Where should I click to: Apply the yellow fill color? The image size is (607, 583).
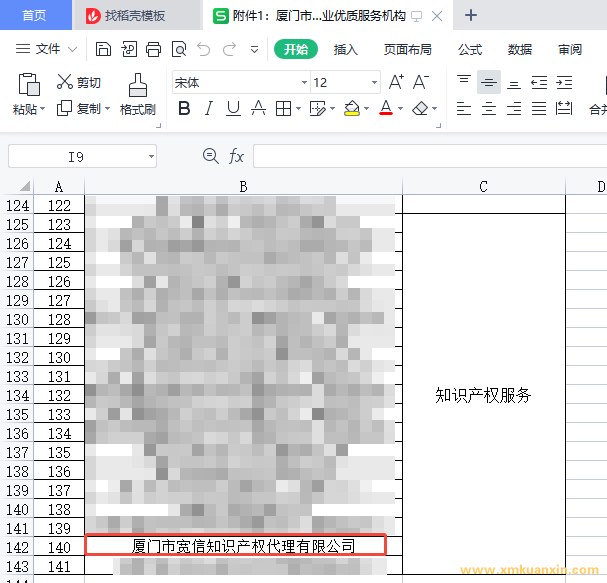coord(351,109)
